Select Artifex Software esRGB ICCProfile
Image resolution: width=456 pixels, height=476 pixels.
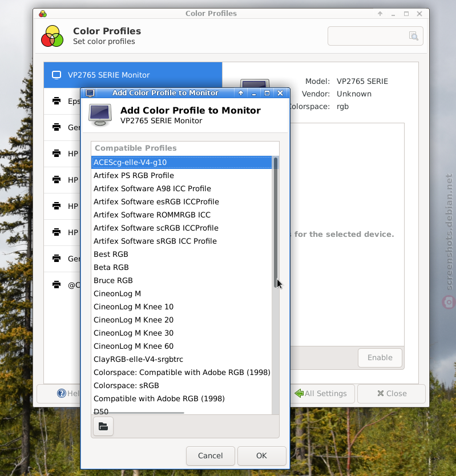click(x=181, y=201)
